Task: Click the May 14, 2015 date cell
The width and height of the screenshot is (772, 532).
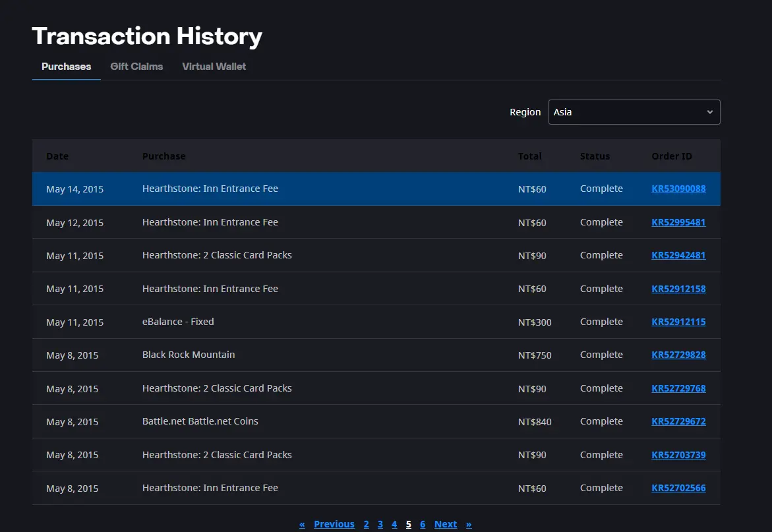Action: point(75,189)
